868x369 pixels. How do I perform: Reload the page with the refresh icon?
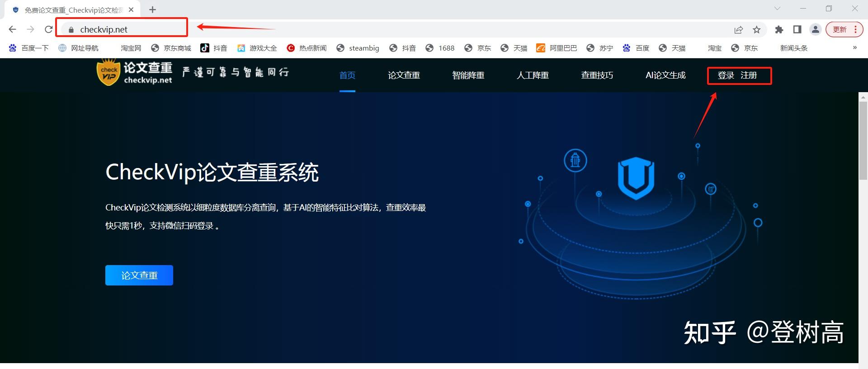tap(48, 29)
